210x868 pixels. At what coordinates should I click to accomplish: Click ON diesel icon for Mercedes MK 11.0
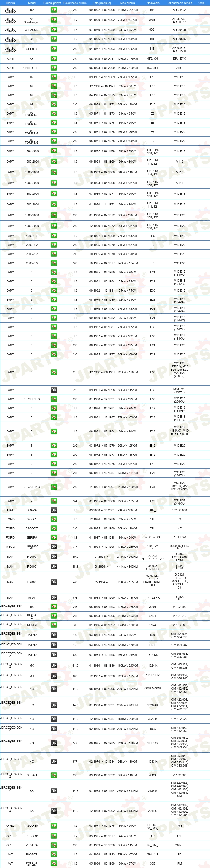click(x=54, y=665)
